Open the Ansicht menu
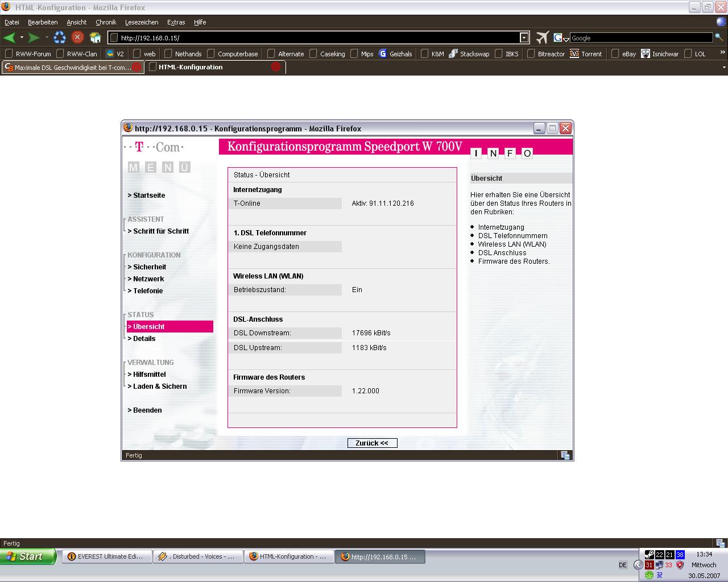 (77, 22)
